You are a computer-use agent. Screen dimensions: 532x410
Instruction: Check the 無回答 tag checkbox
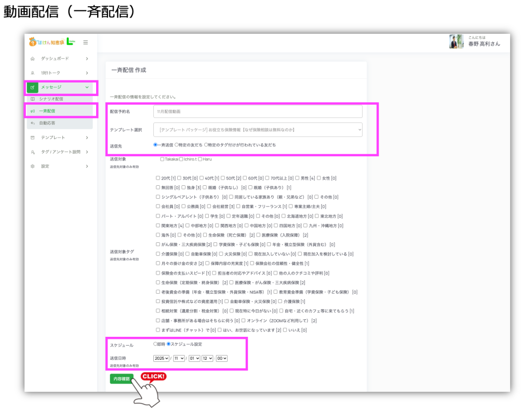tap(158, 187)
